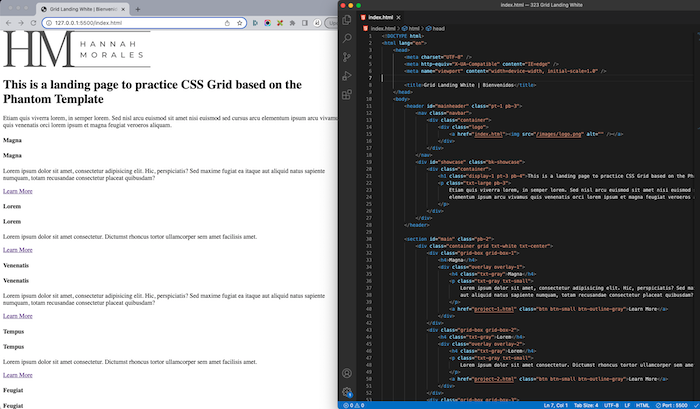The height and width of the screenshot is (409, 700).
Task: Select the index.html editor tab
Action: pos(381,17)
